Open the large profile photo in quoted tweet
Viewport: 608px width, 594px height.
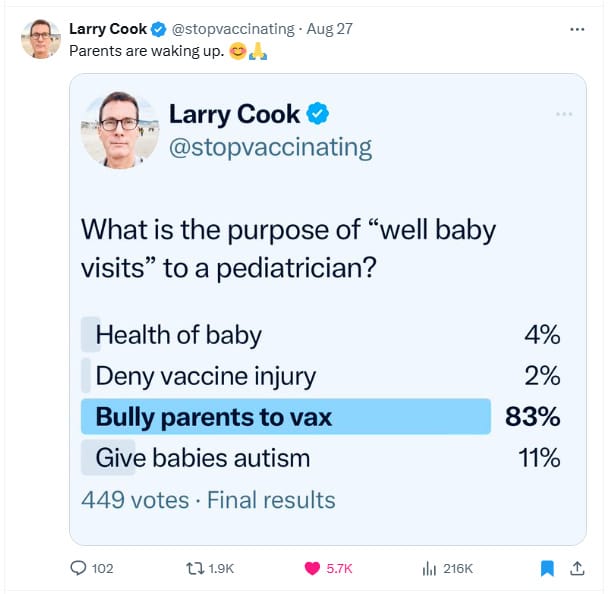click(120, 130)
